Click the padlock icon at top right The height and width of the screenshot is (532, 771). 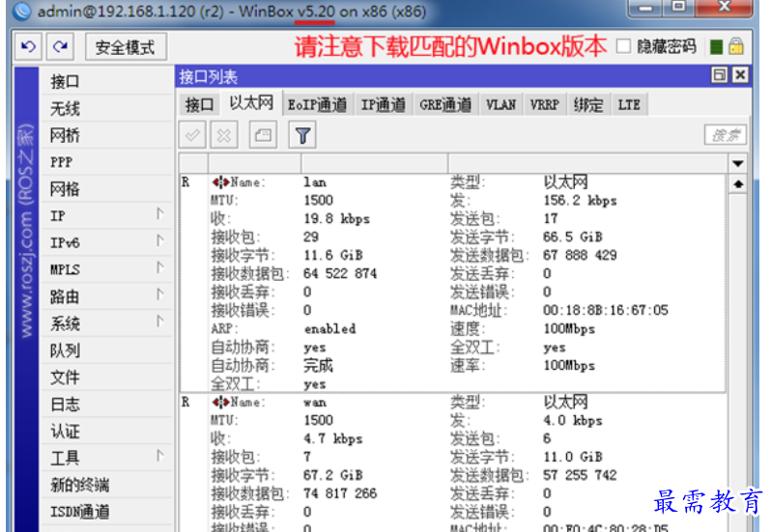pyautogui.click(x=736, y=46)
